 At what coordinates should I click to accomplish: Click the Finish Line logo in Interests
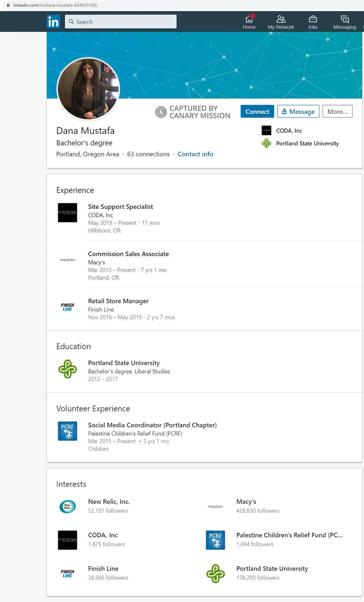(x=67, y=573)
